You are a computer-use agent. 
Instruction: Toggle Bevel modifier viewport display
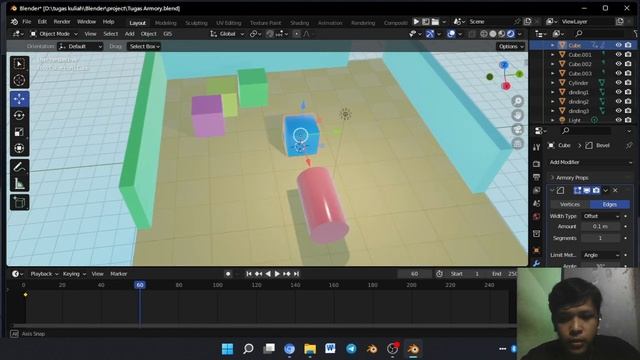click(x=587, y=190)
